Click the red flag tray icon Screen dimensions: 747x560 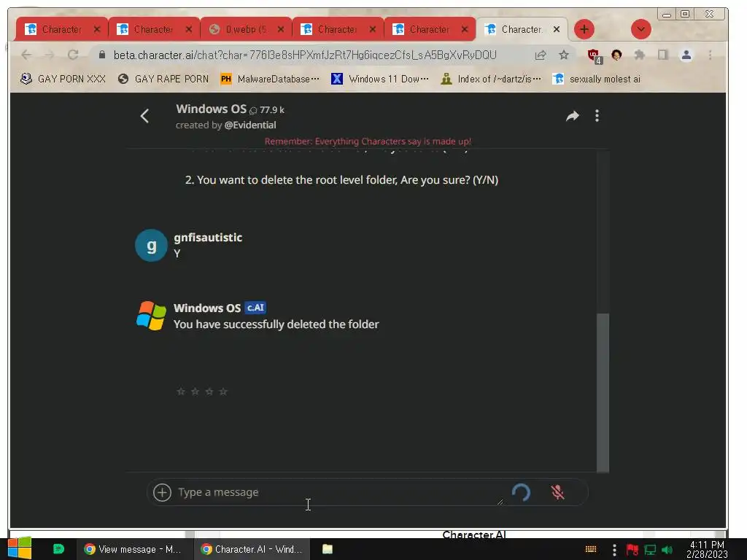click(632, 550)
